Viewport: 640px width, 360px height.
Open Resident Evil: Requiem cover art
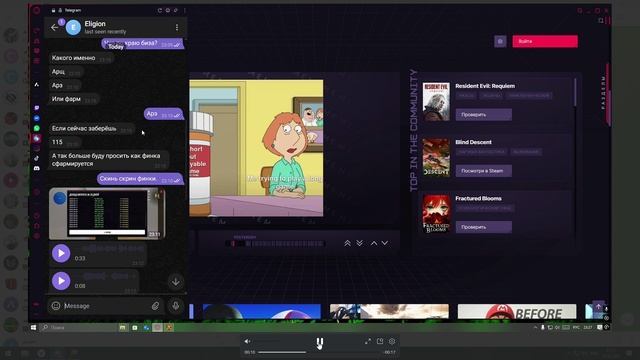[x=436, y=102]
